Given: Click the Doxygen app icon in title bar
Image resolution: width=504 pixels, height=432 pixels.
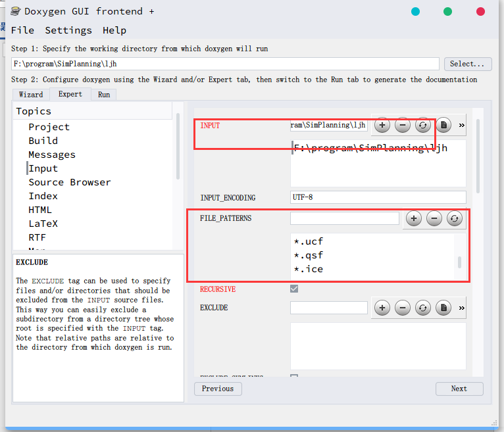Looking at the screenshot, I should tap(15, 12).
